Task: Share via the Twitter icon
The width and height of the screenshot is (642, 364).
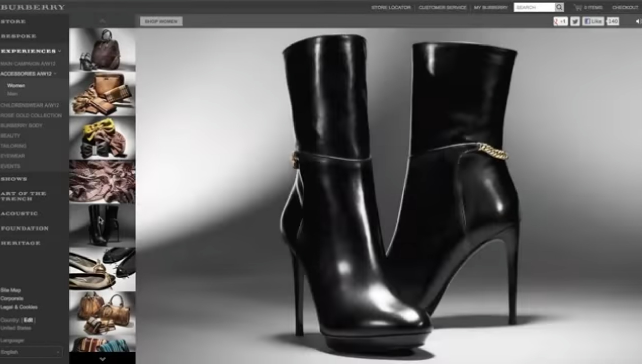Action: (575, 22)
